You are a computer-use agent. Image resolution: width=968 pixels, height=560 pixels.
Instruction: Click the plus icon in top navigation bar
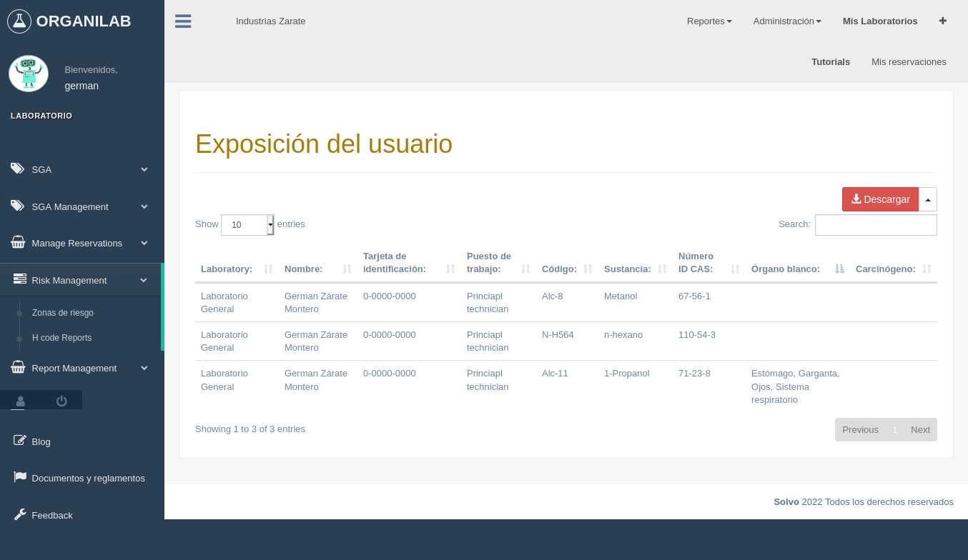942,21
